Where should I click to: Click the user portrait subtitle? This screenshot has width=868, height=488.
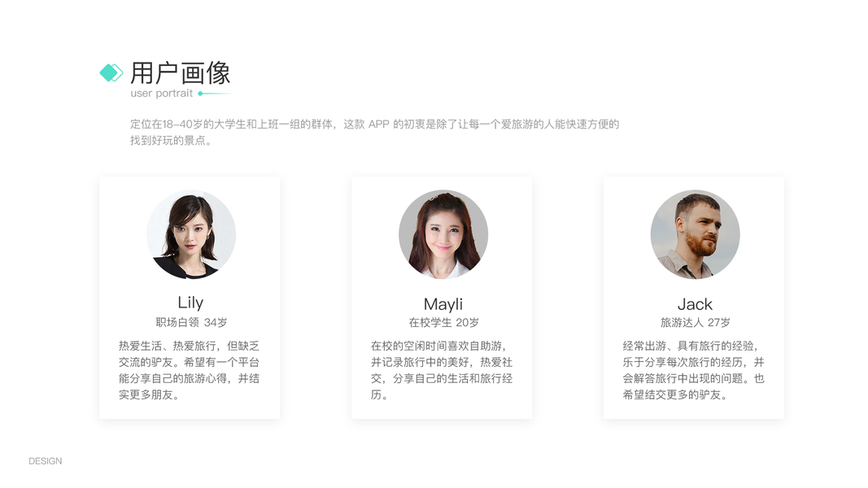[x=162, y=94]
